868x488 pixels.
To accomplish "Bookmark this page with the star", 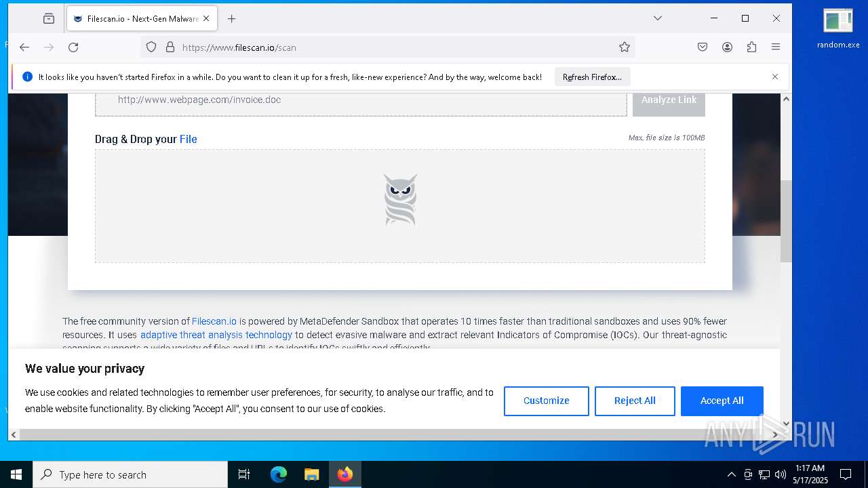I will coord(625,47).
